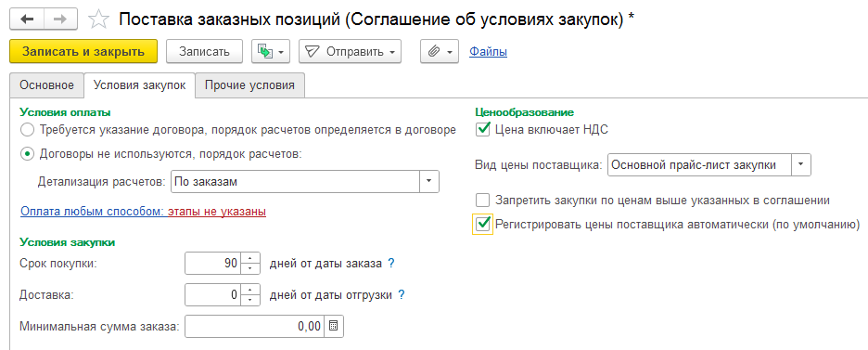Open calculator for Минимальная сумма заказа

[333, 326]
